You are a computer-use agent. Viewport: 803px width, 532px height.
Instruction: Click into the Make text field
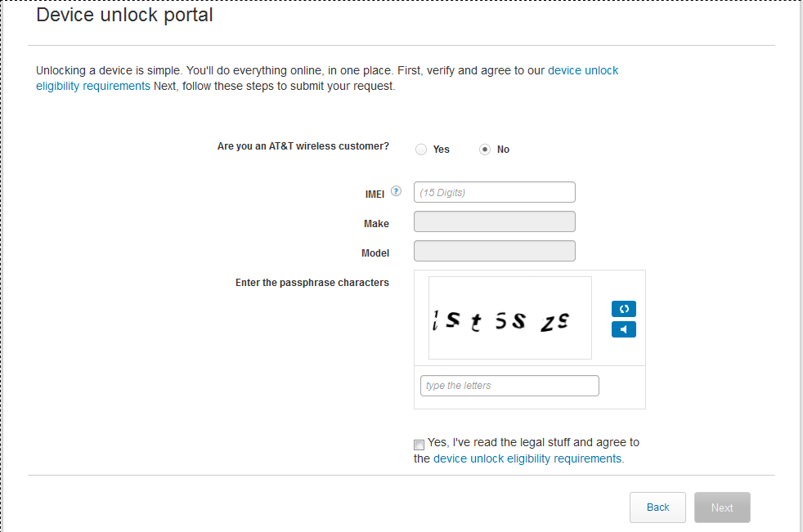point(494,221)
